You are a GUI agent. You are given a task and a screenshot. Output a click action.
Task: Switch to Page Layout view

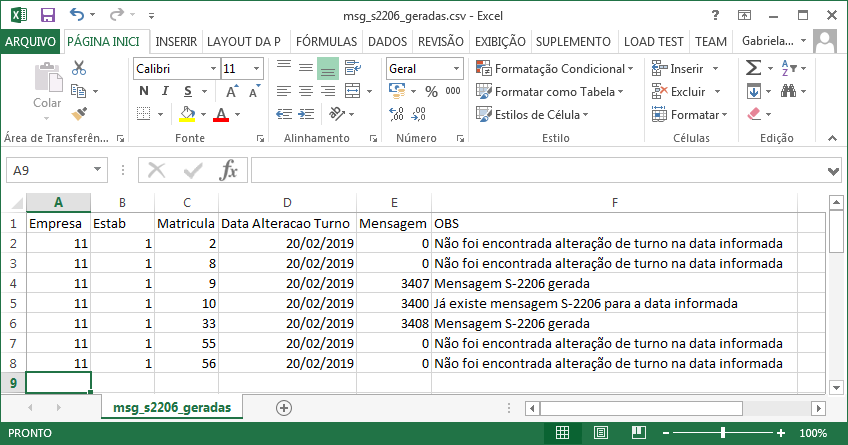(x=601, y=433)
